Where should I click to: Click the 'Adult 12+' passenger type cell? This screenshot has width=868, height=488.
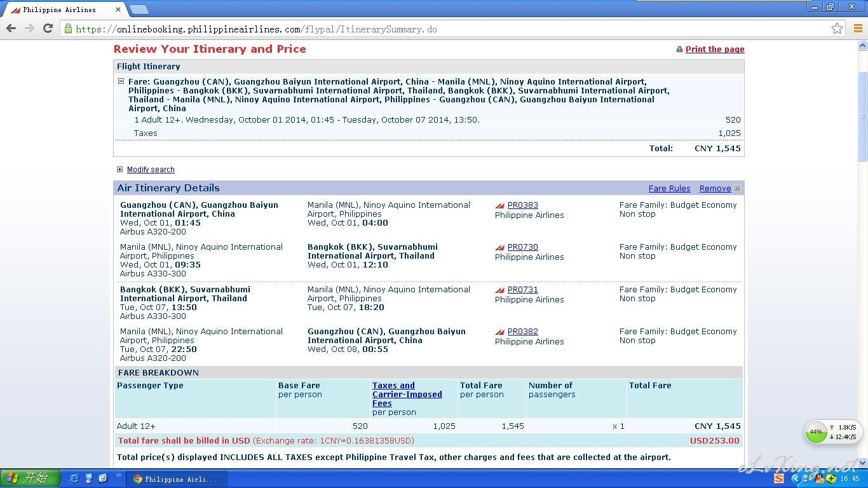coord(136,426)
